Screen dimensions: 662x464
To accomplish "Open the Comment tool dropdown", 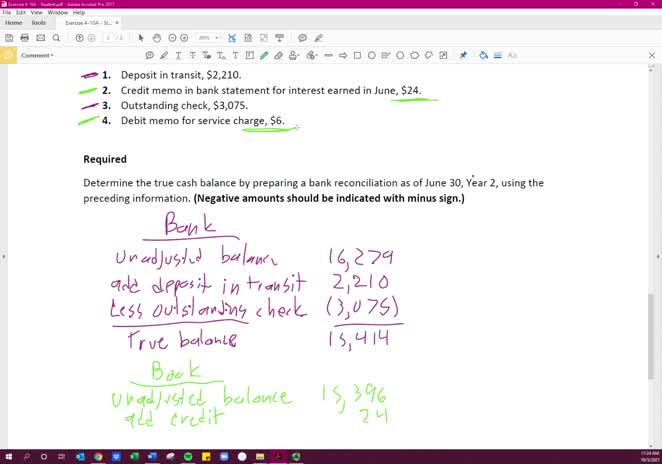I will click(37, 55).
